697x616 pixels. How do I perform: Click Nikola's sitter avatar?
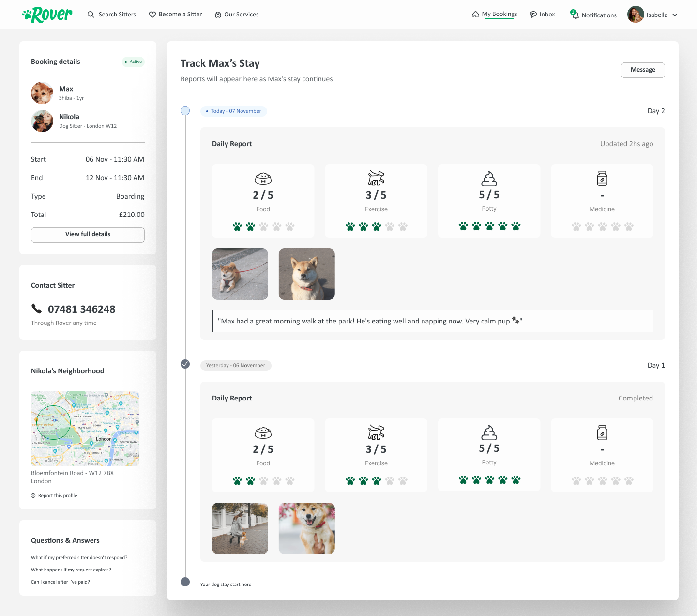[x=42, y=121]
